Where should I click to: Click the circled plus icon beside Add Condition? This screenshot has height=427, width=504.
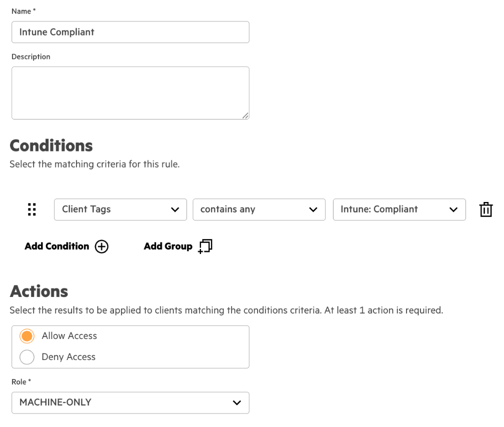point(101,246)
